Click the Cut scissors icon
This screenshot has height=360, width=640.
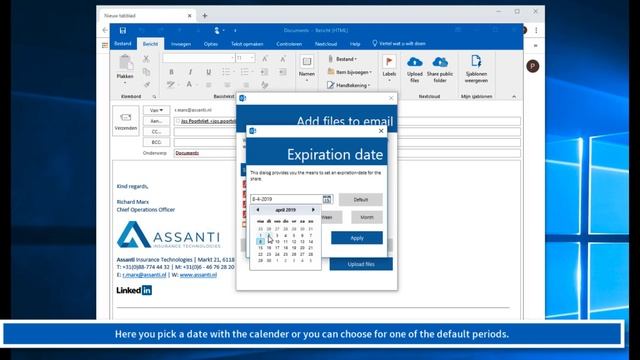(146, 59)
